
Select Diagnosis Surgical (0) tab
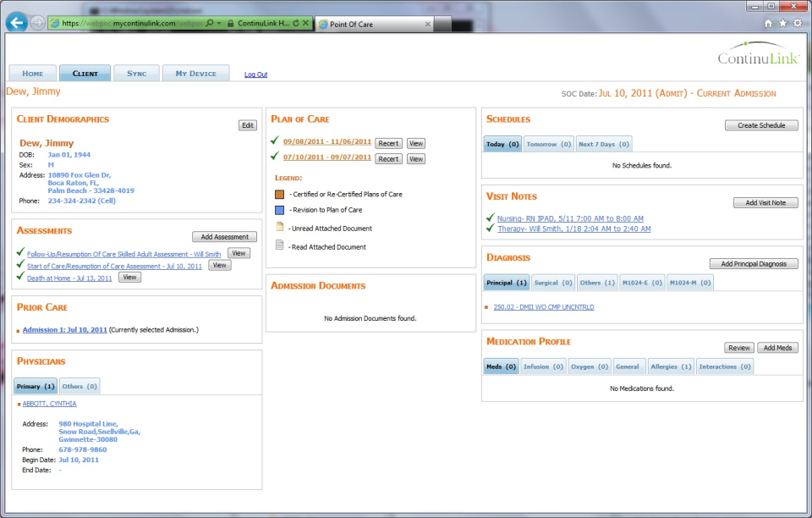point(553,283)
